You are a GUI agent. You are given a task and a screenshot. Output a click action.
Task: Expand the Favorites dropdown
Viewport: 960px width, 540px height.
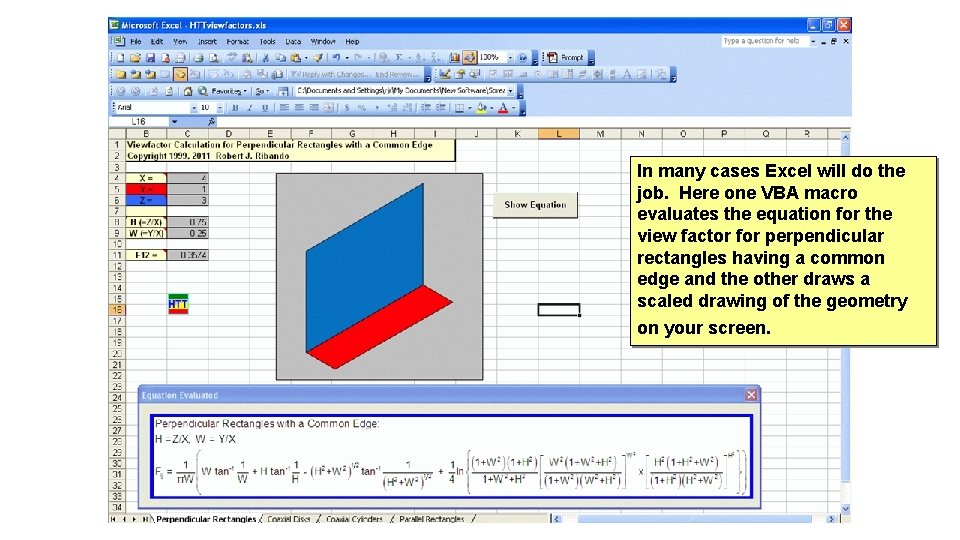(x=230, y=91)
